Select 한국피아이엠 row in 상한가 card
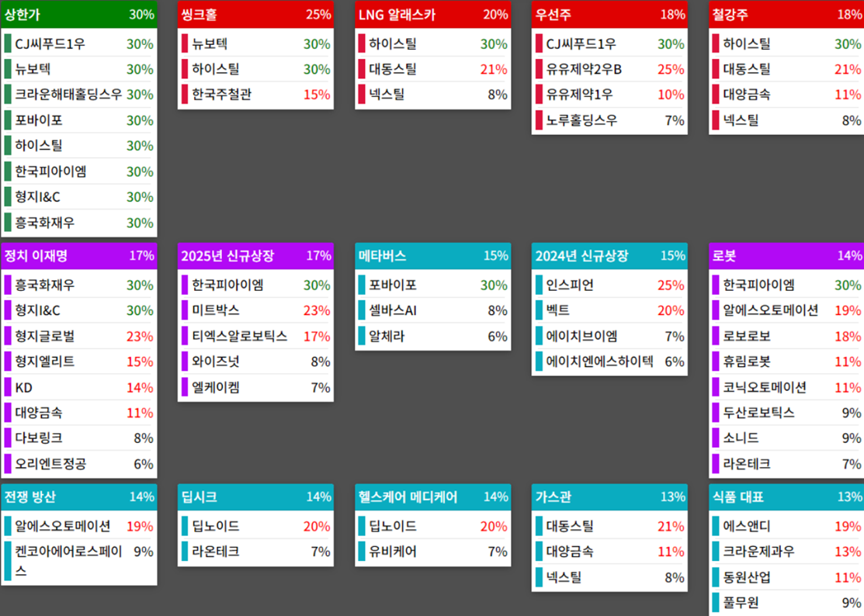 click(x=79, y=171)
